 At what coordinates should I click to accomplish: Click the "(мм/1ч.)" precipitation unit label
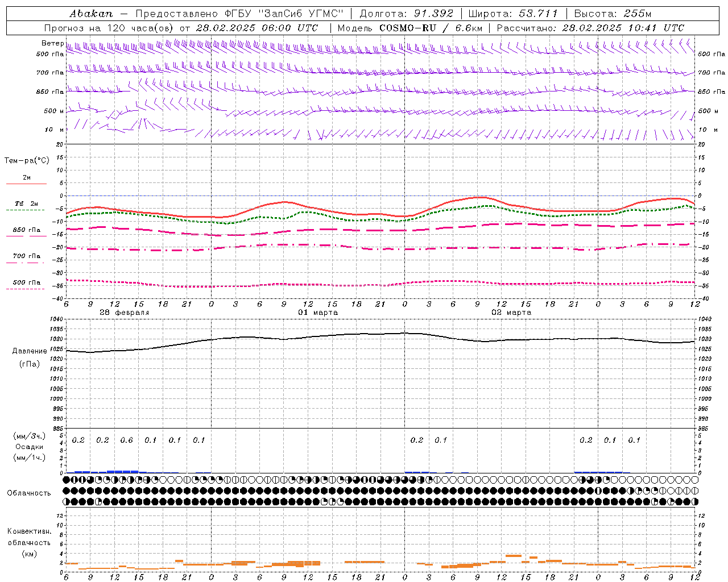pyautogui.click(x=30, y=458)
